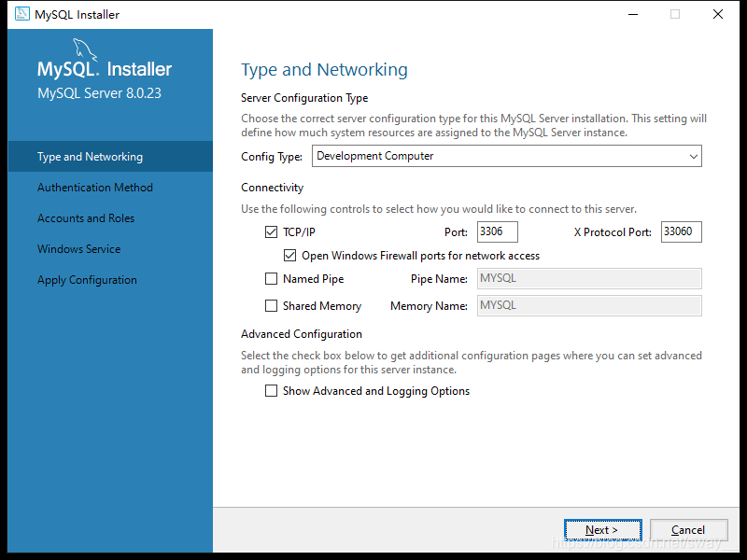Click the Pipe Name field
747x560 pixels.
[x=589, y=278]
